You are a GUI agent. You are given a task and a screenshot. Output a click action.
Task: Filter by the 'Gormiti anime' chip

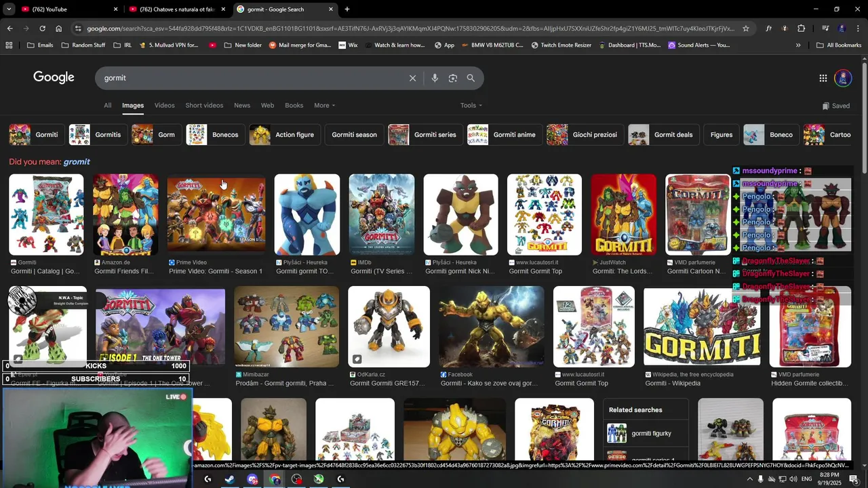pos(505,135)
